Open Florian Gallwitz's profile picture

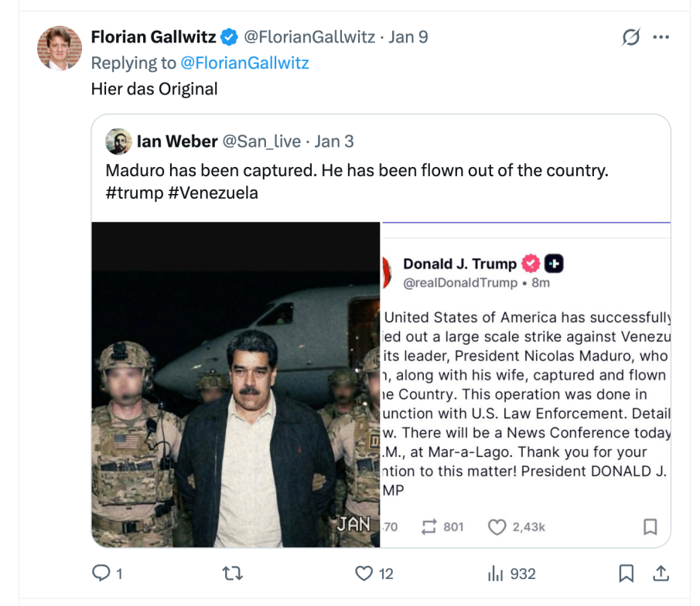click(x=60, y=48)
